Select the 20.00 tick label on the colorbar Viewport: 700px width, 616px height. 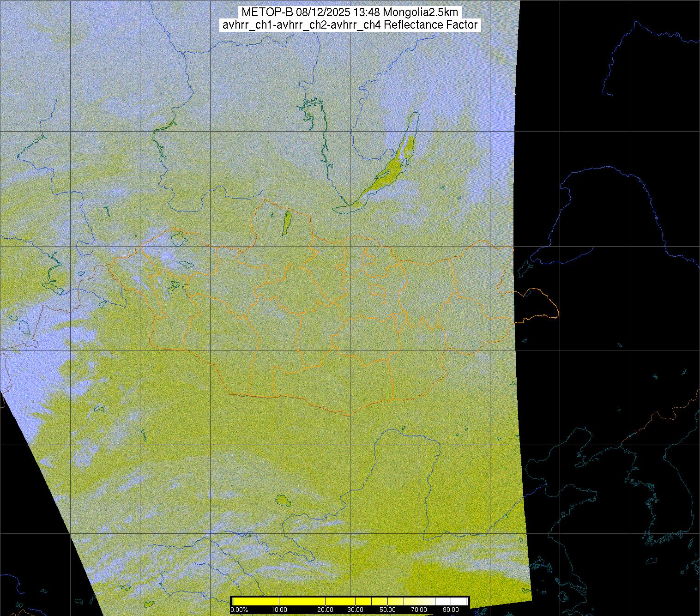[x=326, y=610]
